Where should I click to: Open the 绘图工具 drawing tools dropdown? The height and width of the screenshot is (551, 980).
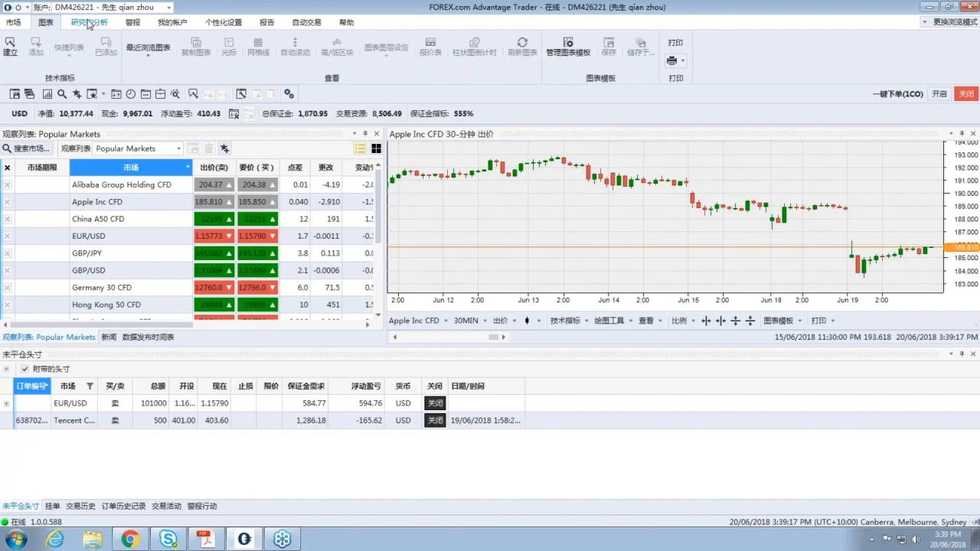tap(613, 321)
